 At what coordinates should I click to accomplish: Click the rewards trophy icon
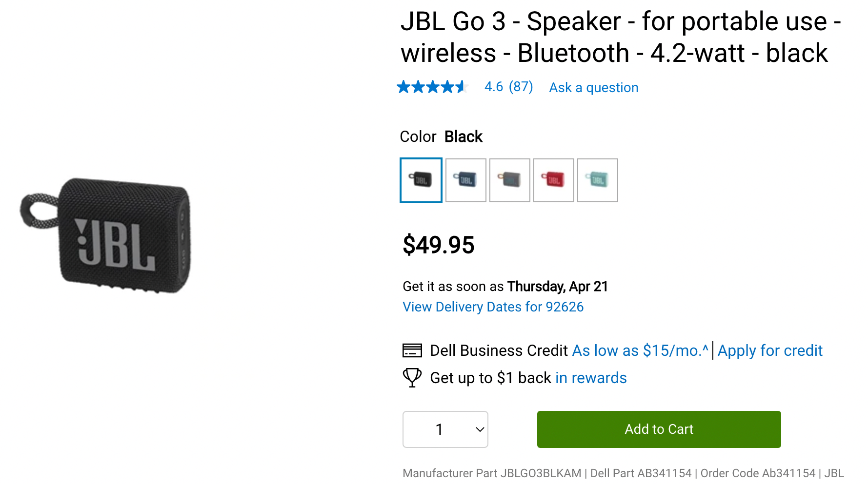click(412, 378)
